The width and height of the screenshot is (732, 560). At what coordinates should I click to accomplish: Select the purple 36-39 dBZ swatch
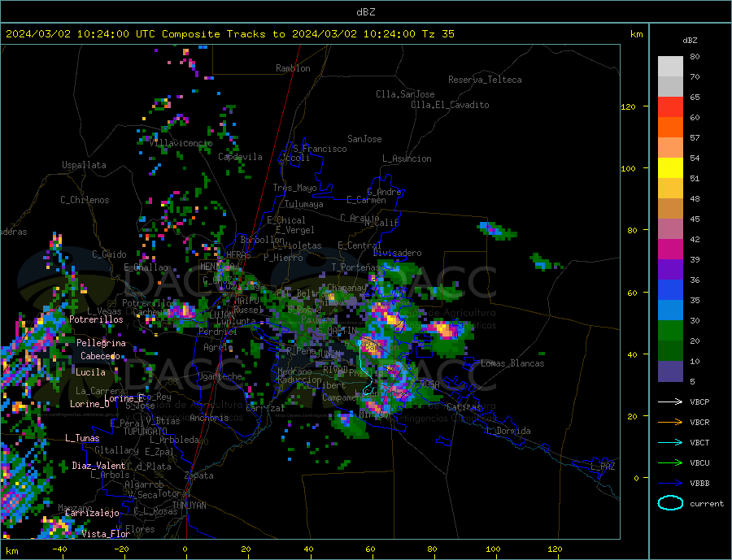point(670,270)
